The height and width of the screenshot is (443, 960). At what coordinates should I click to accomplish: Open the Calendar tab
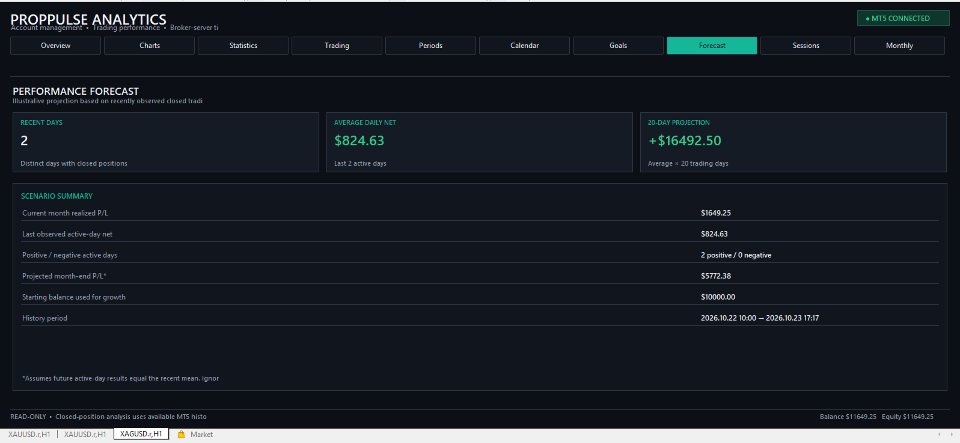tap(524, 45)
